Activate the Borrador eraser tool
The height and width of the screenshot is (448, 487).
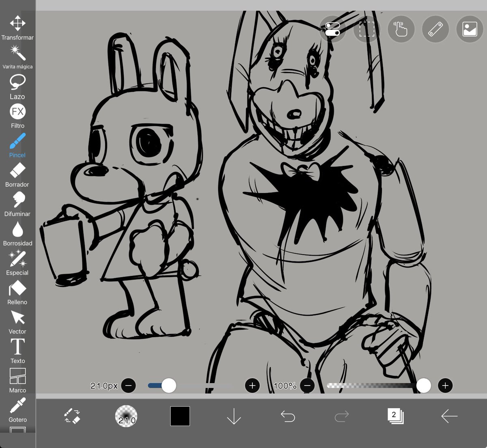coord(17,175)
